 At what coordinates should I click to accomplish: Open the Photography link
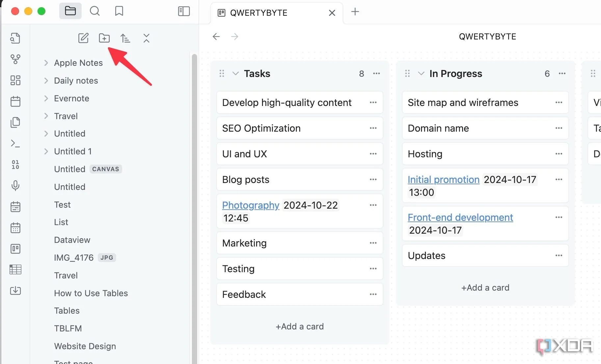(x=250, y=205)
